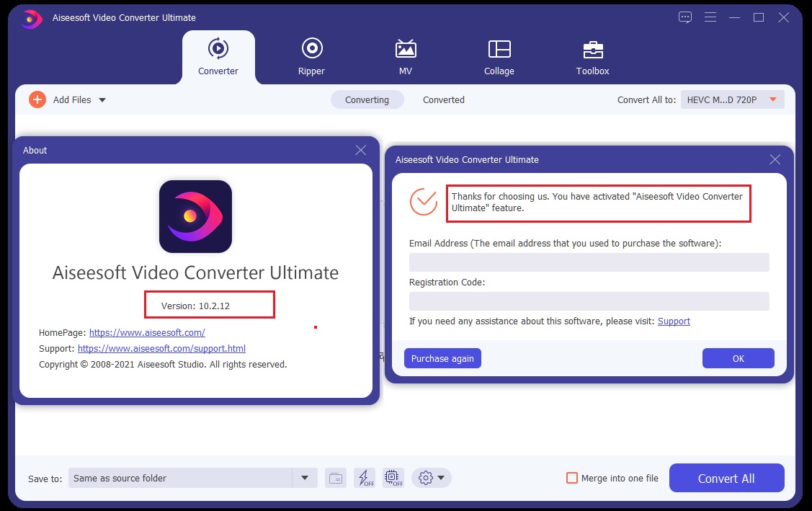Close the About dialog
This screenshot has height=511, width=812.
click(x=361, y=150)
